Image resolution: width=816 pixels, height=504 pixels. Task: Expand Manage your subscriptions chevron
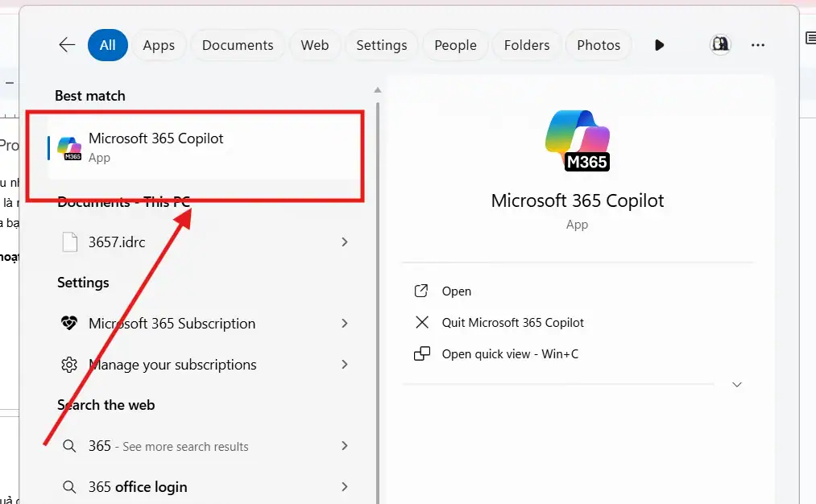pos(345,365)
